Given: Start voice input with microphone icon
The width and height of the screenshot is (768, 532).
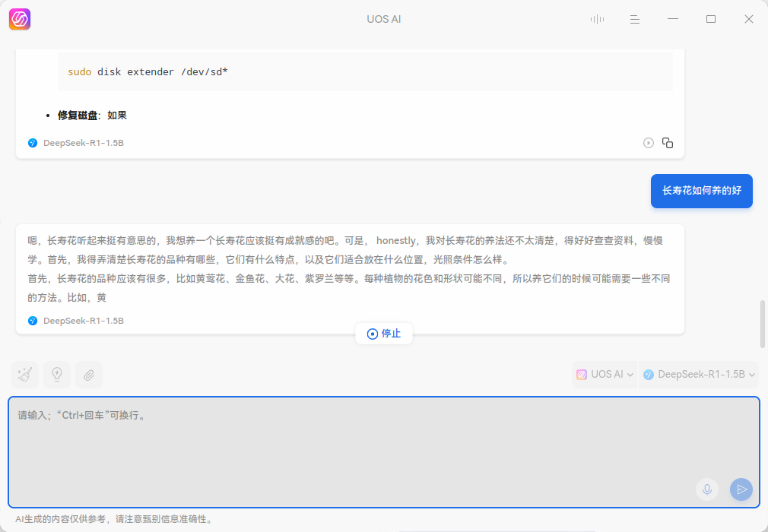Looking at the screenshot, I should click(706, 489).
